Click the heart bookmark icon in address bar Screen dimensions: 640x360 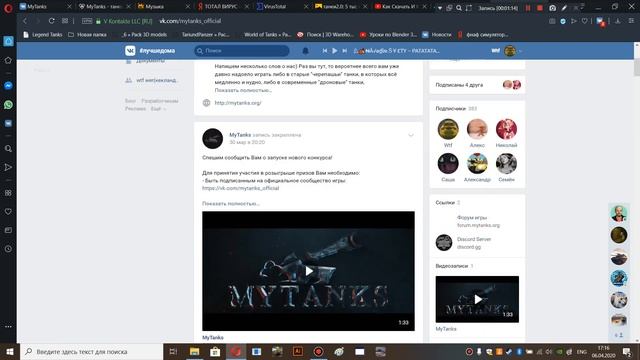click(585, 21)
